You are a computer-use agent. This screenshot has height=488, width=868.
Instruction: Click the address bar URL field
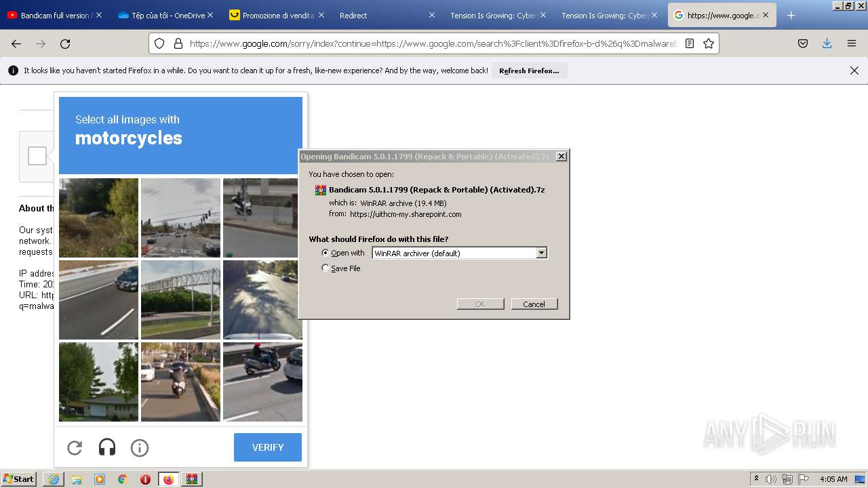[x=433, y=43]
